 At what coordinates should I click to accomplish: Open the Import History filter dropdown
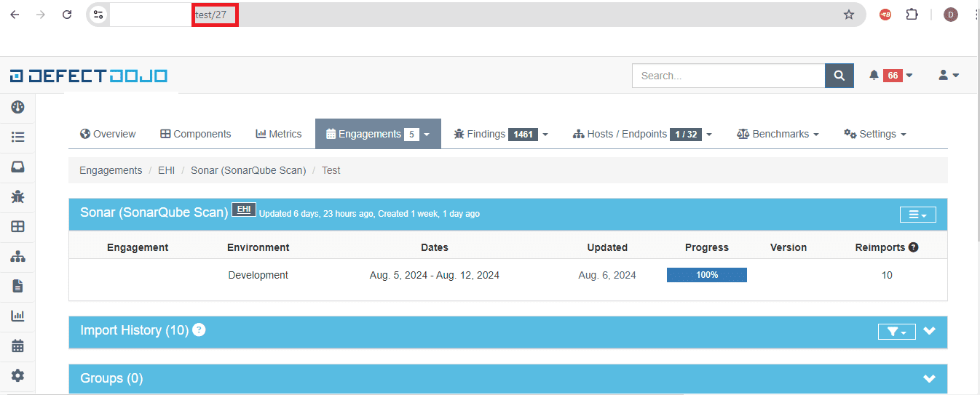896,332
